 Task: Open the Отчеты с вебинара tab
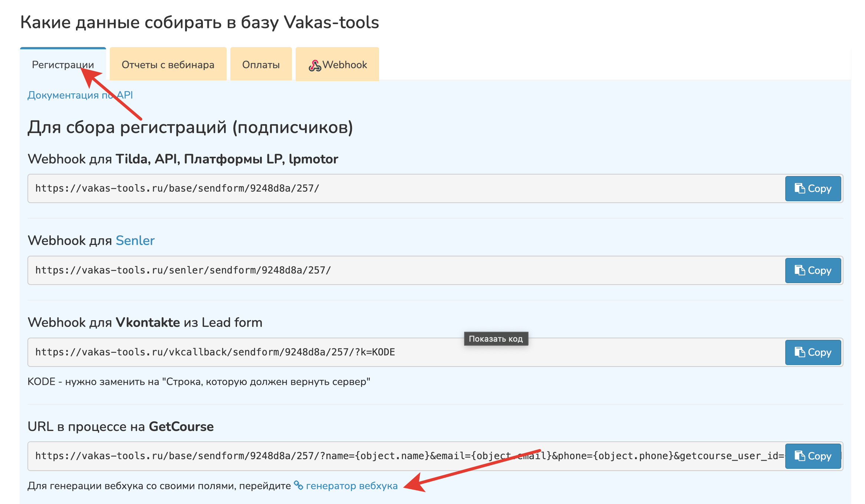(x=168, y=65)
